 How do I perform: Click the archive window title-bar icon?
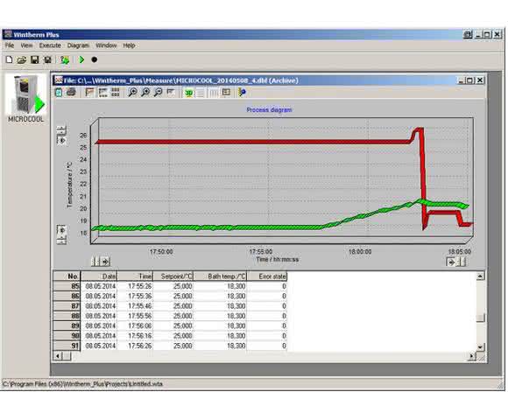click(x=59, y=80)
